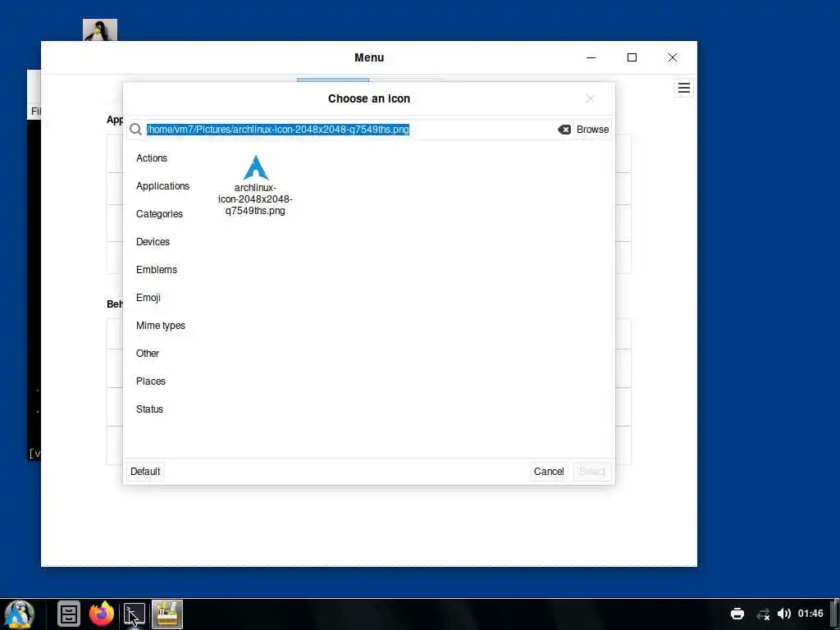This screenshot has width=840, height=630.
Task: Switch to the Menu preferences taskbar item
Action: (167, 614)
